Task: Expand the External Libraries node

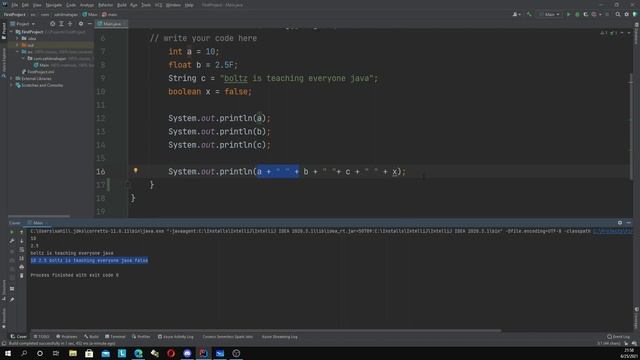Action: click(11, 78)
